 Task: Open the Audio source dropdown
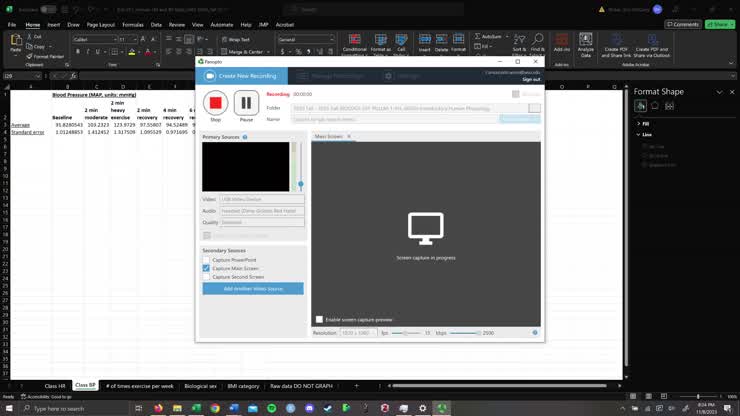click(x=261, y=210)
